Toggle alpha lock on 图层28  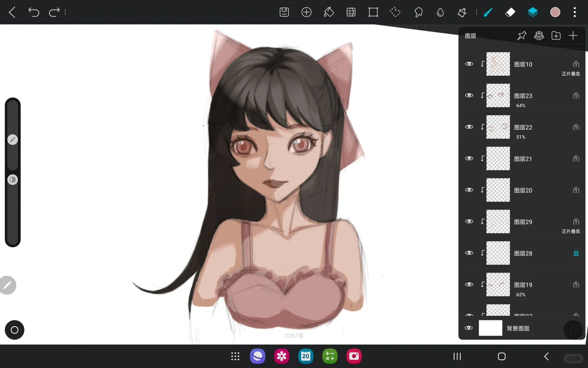pos(576,253)
